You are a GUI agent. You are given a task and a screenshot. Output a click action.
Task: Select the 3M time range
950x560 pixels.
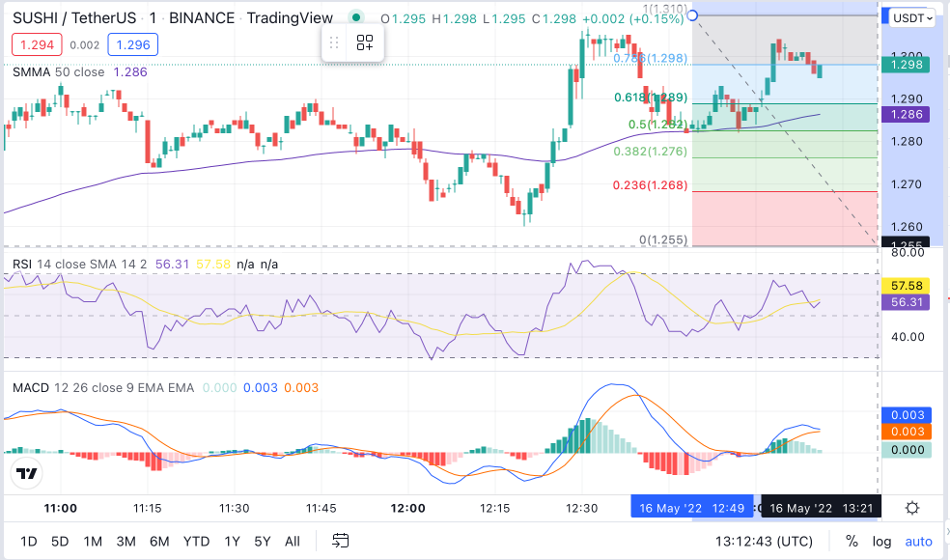pos(126,542)
